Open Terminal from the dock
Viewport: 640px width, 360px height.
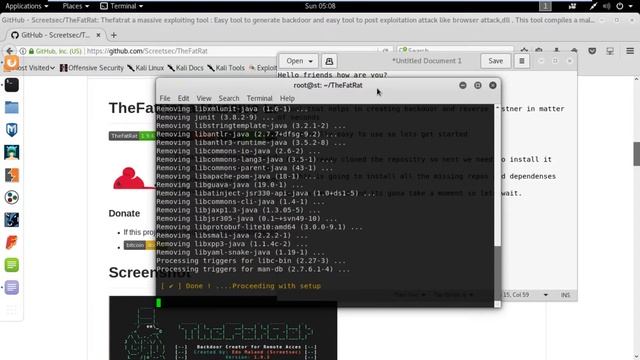tap(11, 85)
